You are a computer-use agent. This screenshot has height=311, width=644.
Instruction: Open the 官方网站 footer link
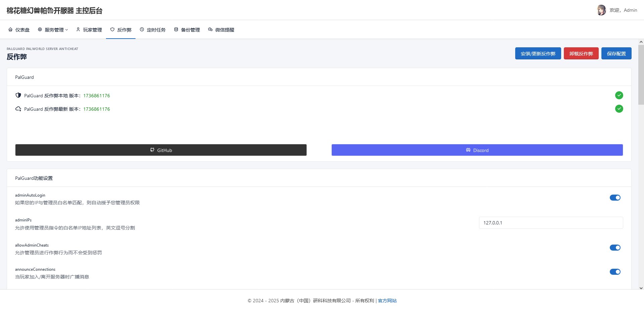tap(387, 301)
